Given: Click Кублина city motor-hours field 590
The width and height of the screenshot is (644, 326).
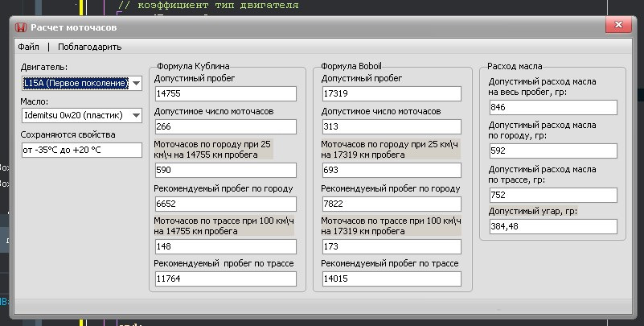Looking at the screenshot, I should tap(225, 170).
